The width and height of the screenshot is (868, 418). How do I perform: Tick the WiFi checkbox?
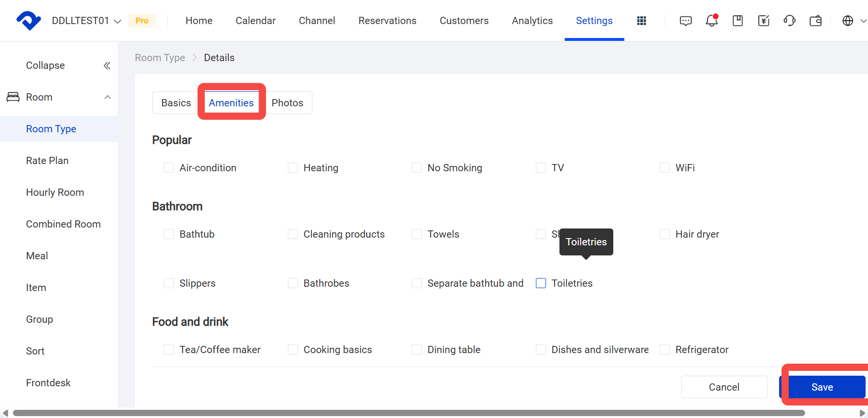coord(665,168)
